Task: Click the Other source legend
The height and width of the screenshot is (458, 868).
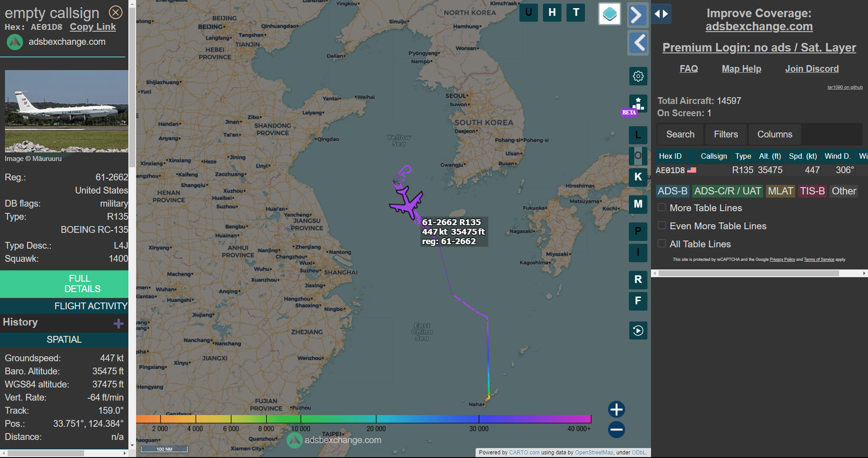Action: [844, 191]
